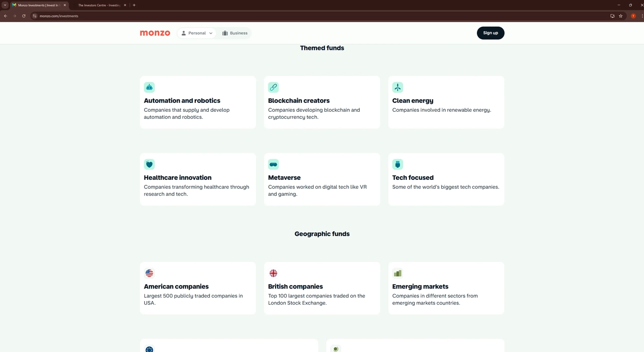This screenshot has height=352, width=644.
Task: Select the Business section in the header
Action: click(235, 33)
